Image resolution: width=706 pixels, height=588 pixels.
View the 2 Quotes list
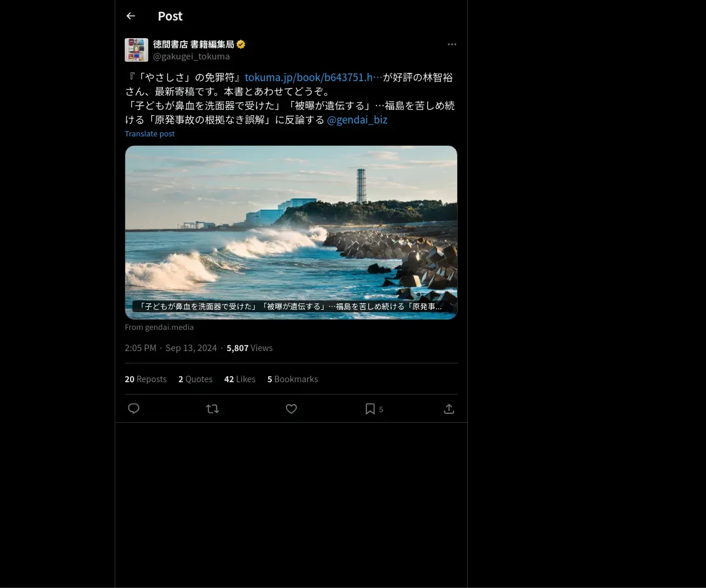(195, 379)
